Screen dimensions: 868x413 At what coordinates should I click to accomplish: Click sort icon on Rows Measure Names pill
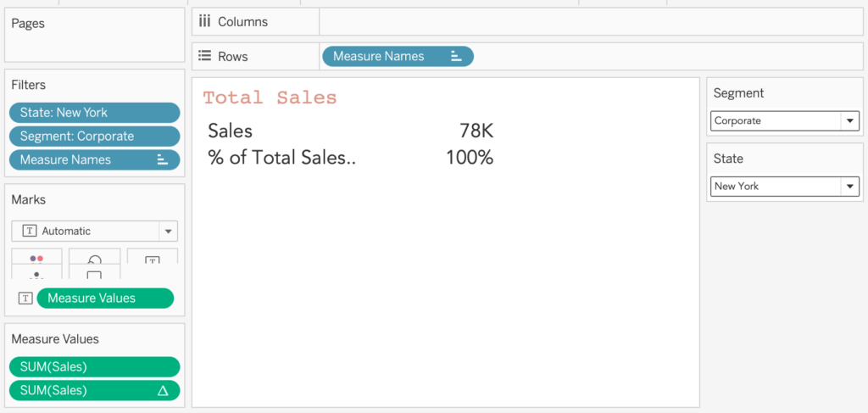pos(456,56)
